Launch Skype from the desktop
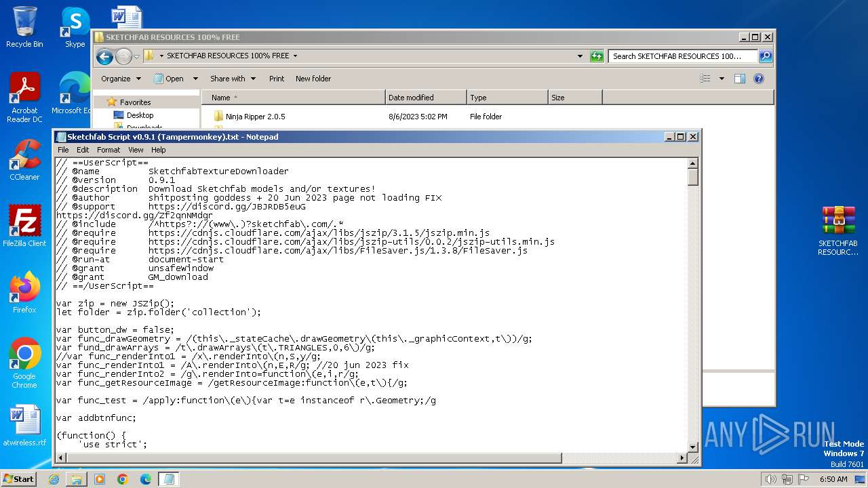 [75, 27]
